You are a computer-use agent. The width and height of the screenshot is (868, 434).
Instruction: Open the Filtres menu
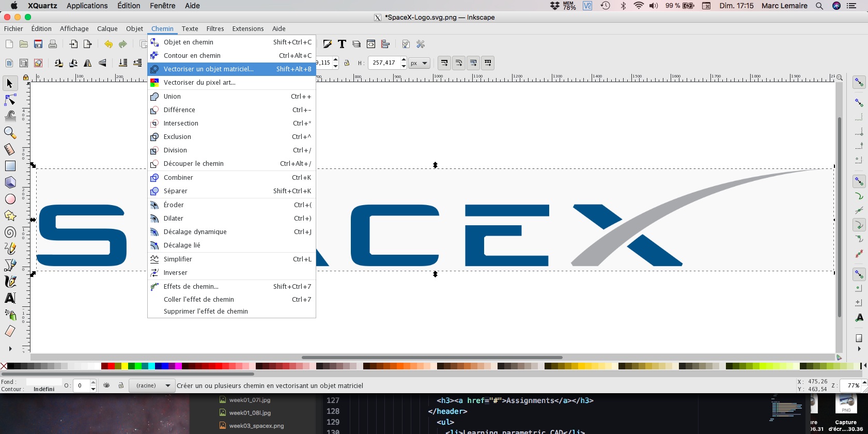coord(215,28)
